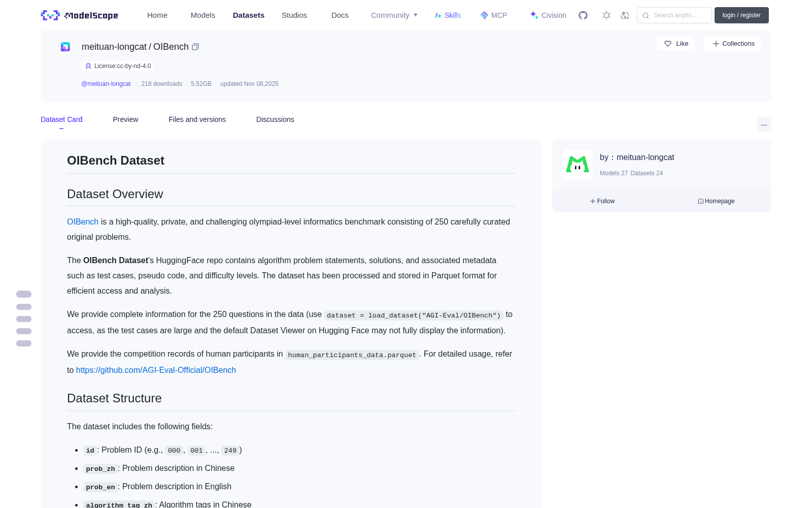812x508 pixels.
Task: Switch to Preview tab
Action: click(125, 119)
